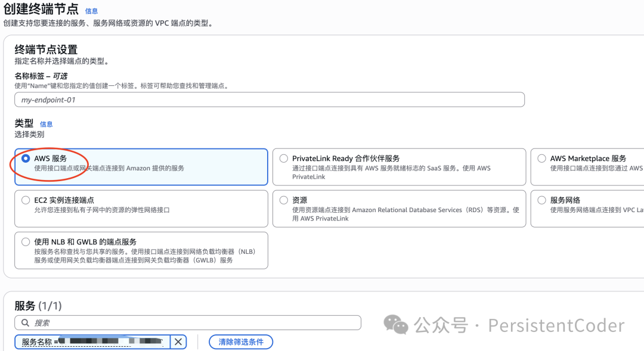Screen dimensions: 644x351
Task: Open 信息 link next to 类型 heading
Action: (x=46, y=125)
